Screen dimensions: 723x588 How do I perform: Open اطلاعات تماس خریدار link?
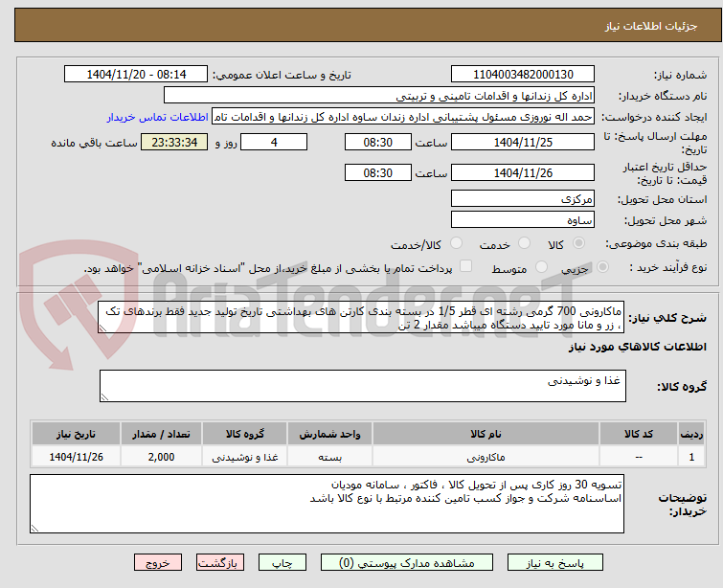[158, 117]
